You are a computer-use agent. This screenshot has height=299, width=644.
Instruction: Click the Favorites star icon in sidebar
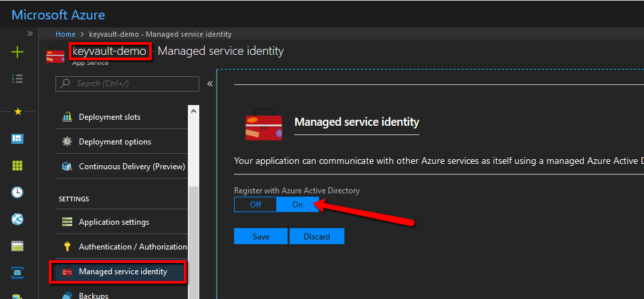[17, 111]
